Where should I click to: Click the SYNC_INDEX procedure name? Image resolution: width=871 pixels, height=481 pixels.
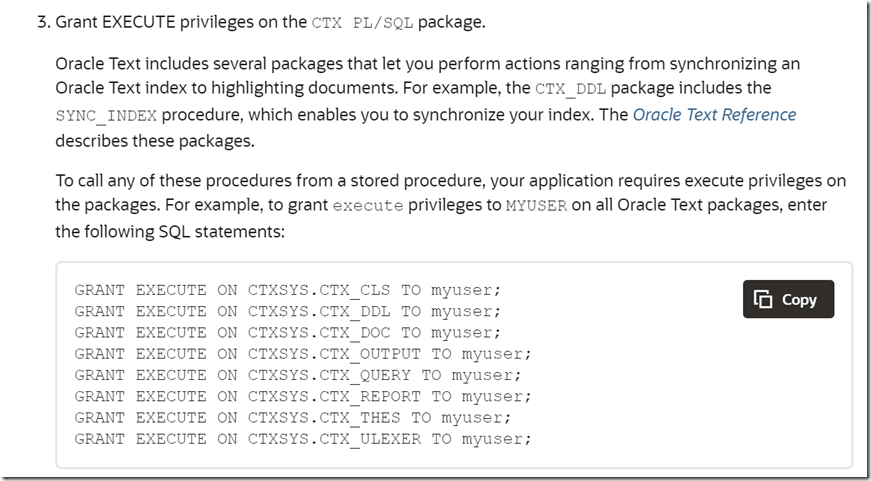(x=106, y=115)
